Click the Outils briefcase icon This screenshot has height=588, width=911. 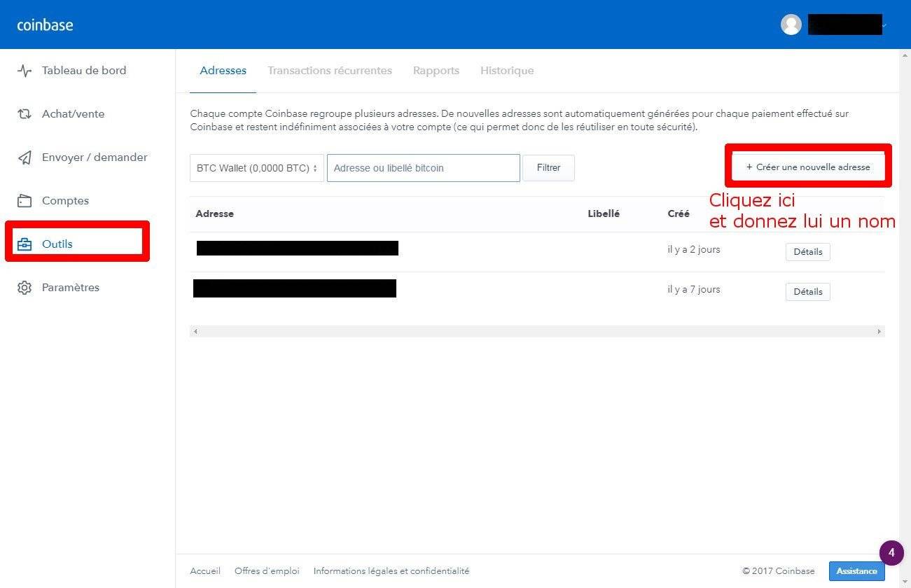pos(25,244)
